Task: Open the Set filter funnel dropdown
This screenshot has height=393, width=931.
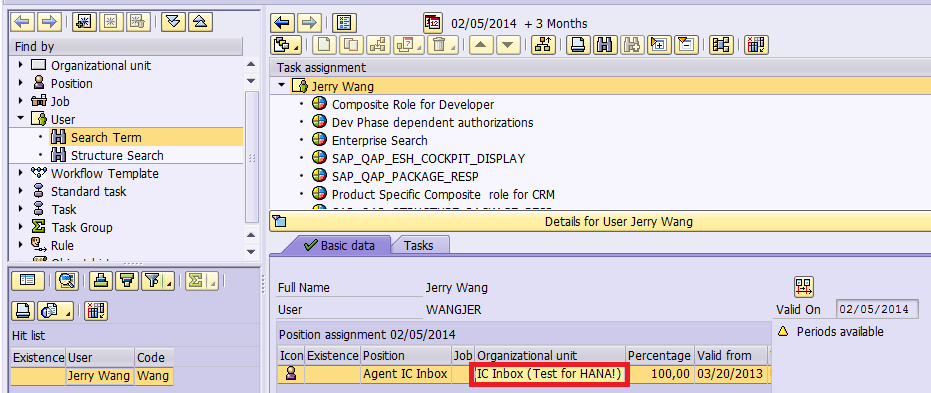Action: pos(157,281)
